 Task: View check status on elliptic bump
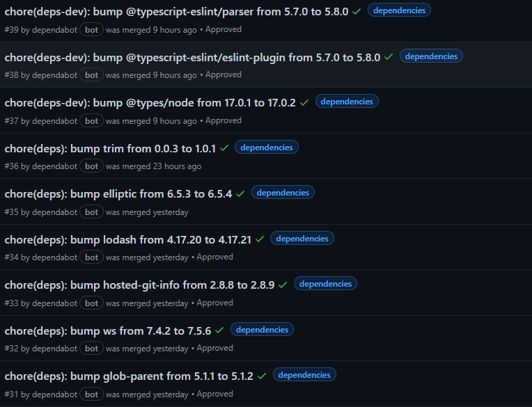240,193
